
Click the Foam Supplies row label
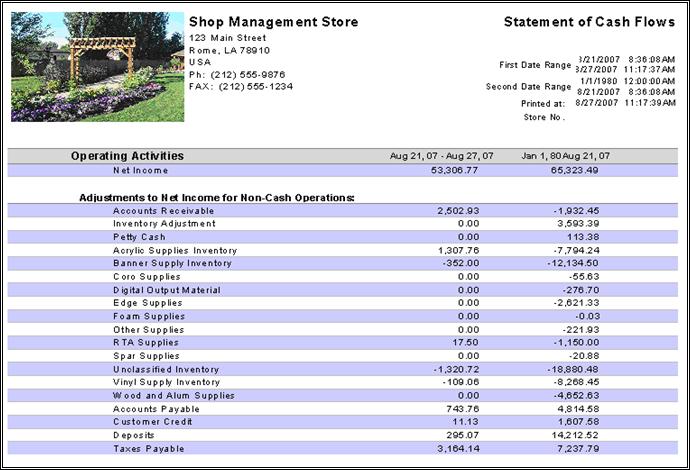tap(149, 316)
